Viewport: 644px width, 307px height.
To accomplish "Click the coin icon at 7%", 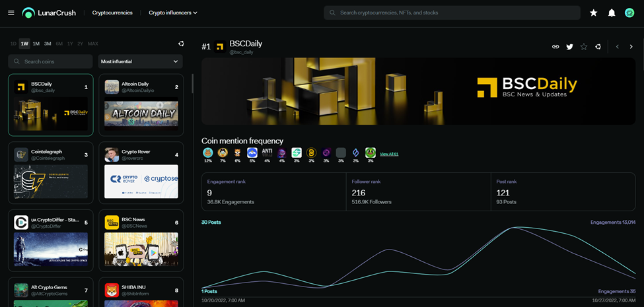I will point(223,153).
